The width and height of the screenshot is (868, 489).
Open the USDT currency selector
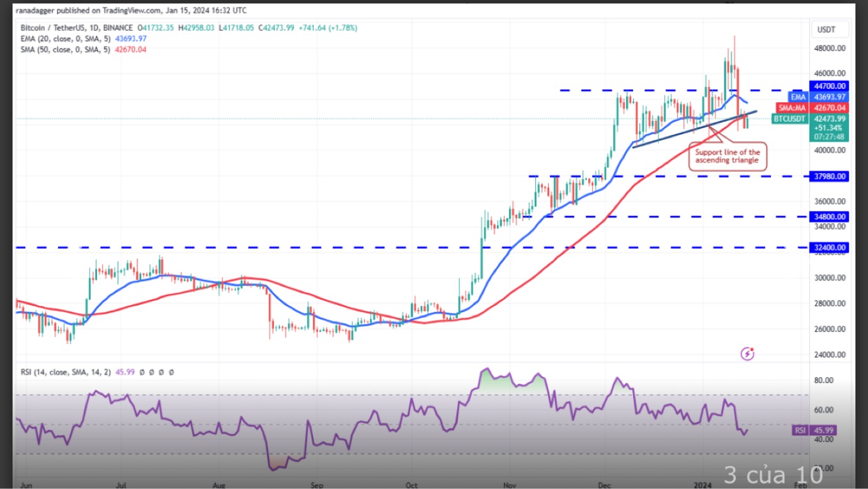(826, 30)
